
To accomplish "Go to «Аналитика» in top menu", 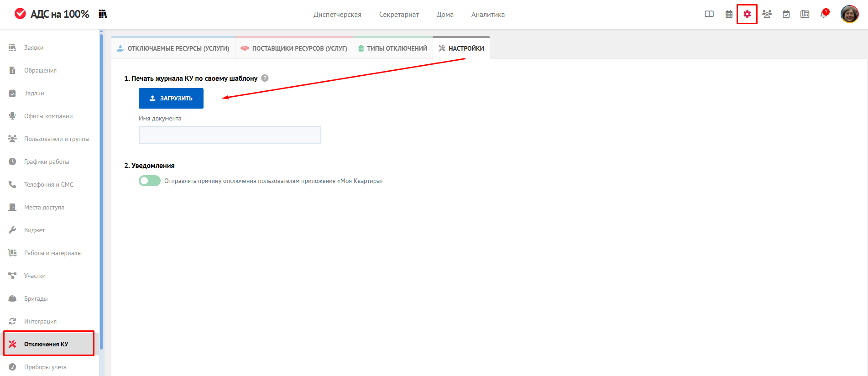I will [x=488, y=15].
